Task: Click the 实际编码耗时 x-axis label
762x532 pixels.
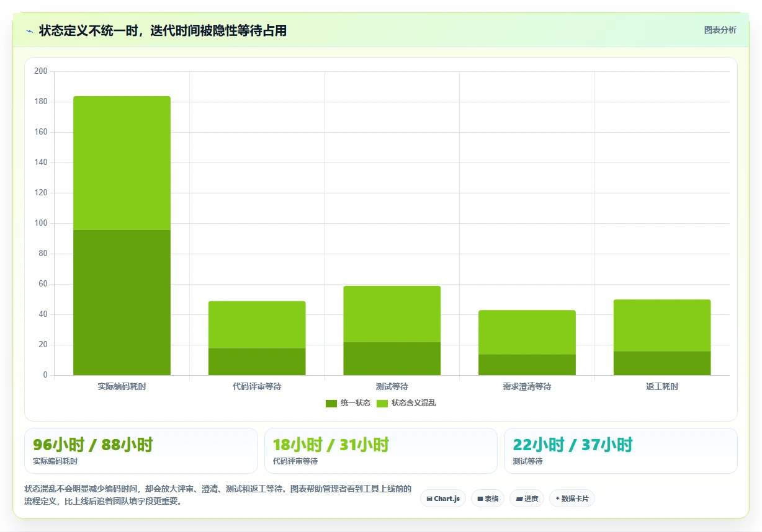Action: (x=122, y=386)
